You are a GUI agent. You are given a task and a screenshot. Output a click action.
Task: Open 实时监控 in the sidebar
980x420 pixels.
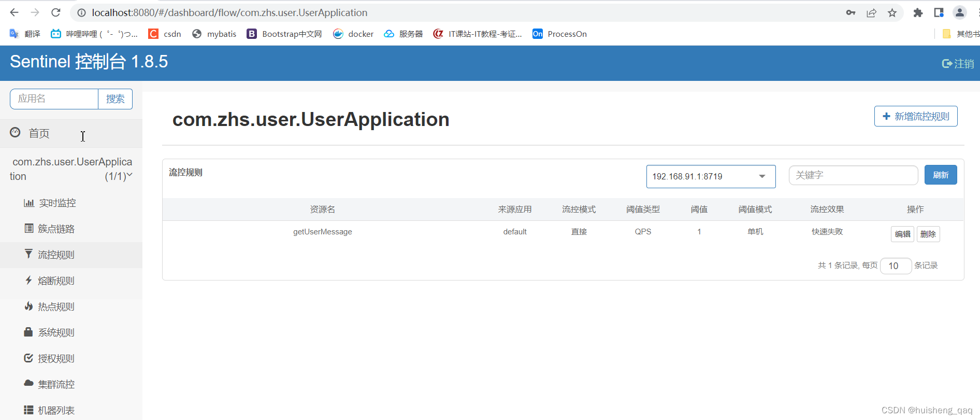[50, 203]
